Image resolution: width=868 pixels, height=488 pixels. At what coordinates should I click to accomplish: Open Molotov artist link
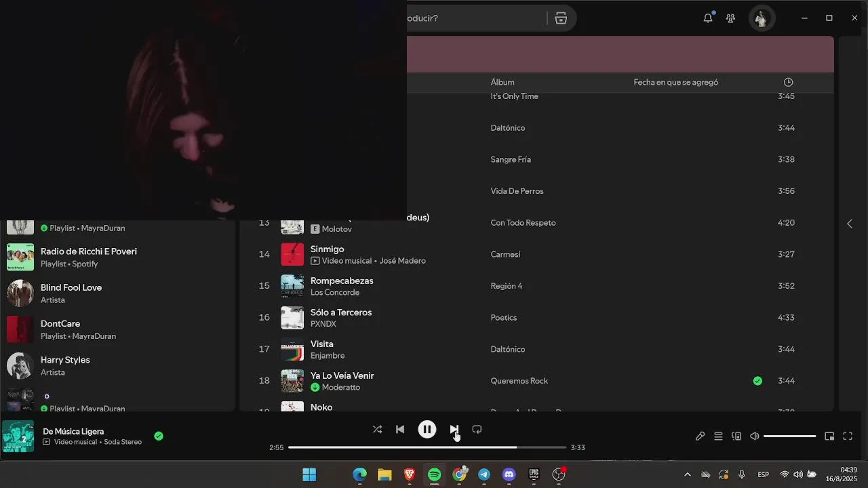pyautogui.click(x=337, y=229)
